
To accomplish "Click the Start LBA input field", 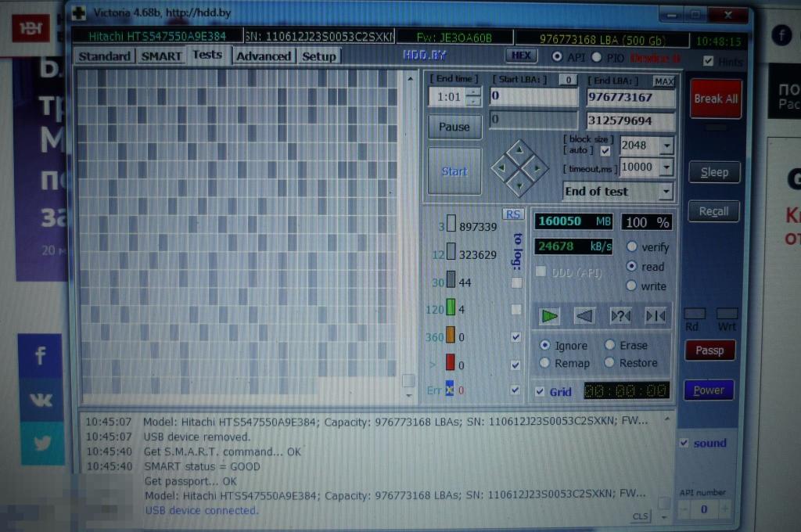I will (x=533, y=97).
